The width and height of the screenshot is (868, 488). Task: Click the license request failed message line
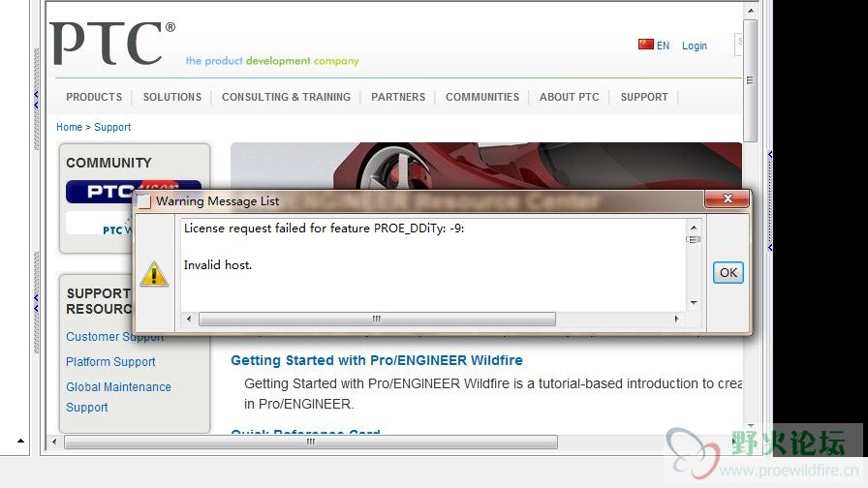tap(324, 228)
